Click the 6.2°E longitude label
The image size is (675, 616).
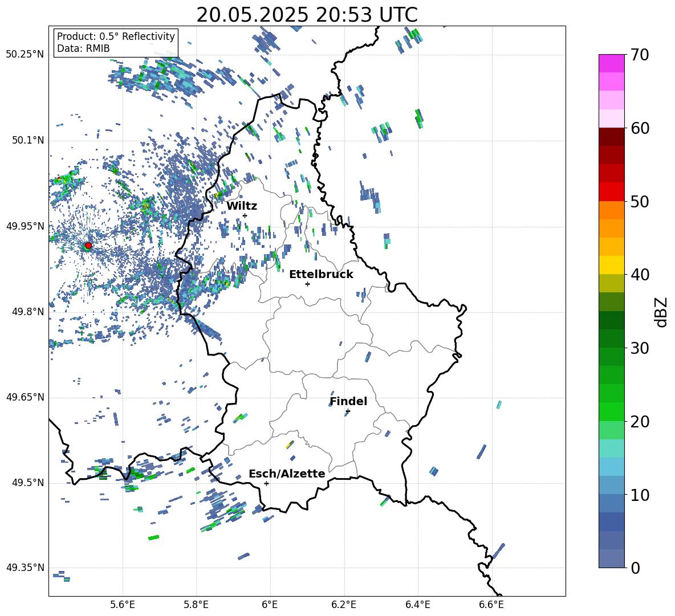click(344, 605)
